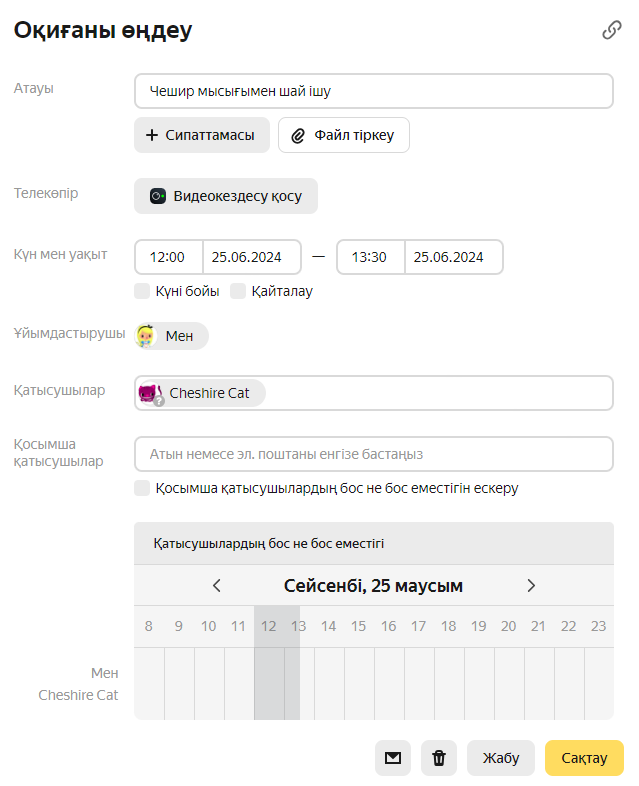Screen dimensions: 639x786
Task: Click plus icon beside Сипаттамасы
Action: (x=152, y=135)
